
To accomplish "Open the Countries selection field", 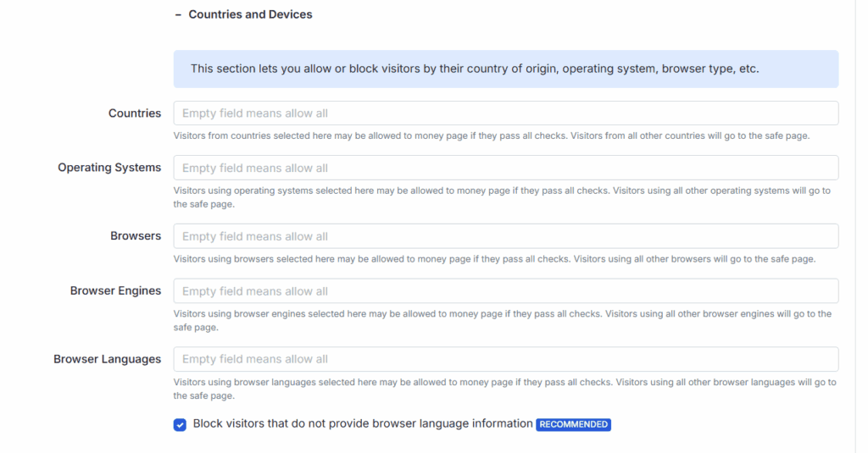I will 505,113.
